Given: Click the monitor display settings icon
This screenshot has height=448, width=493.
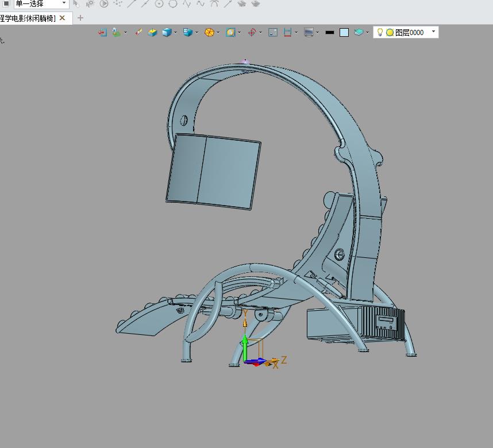Looking at the screenshot, I should [x=309, y=33].
